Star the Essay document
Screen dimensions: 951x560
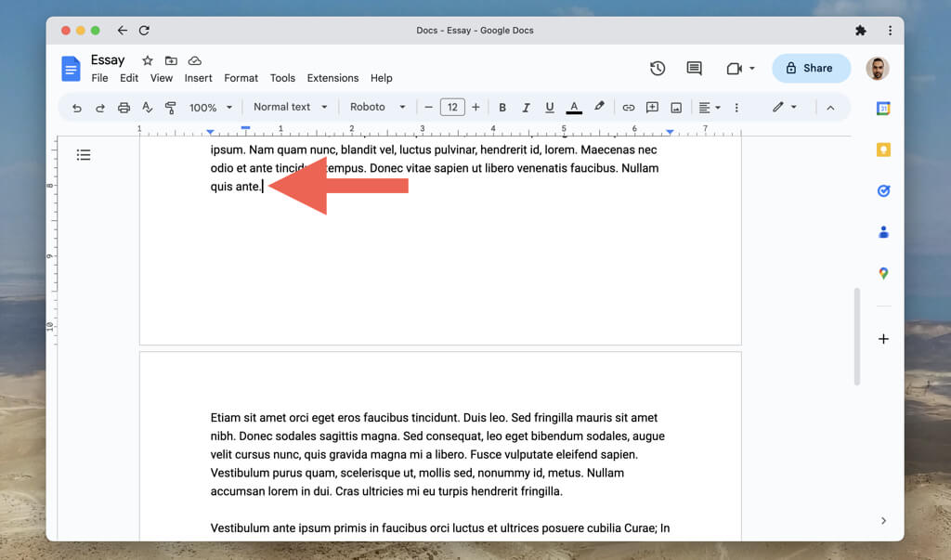[147, 60]
